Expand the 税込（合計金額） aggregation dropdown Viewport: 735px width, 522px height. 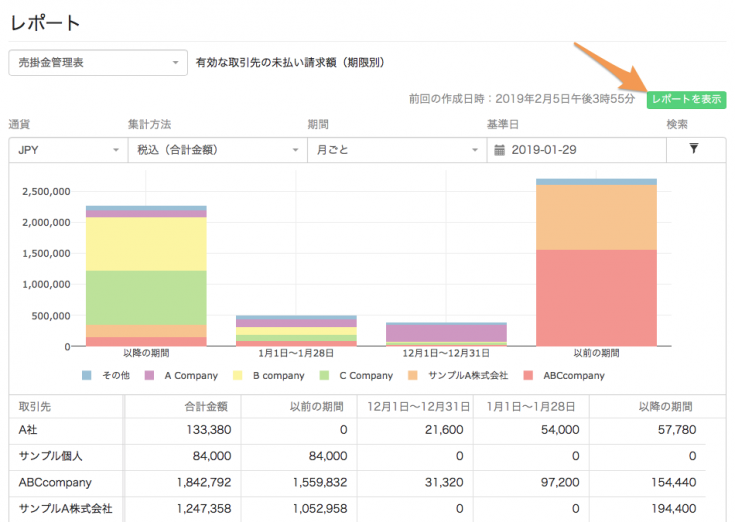[217, 150]
